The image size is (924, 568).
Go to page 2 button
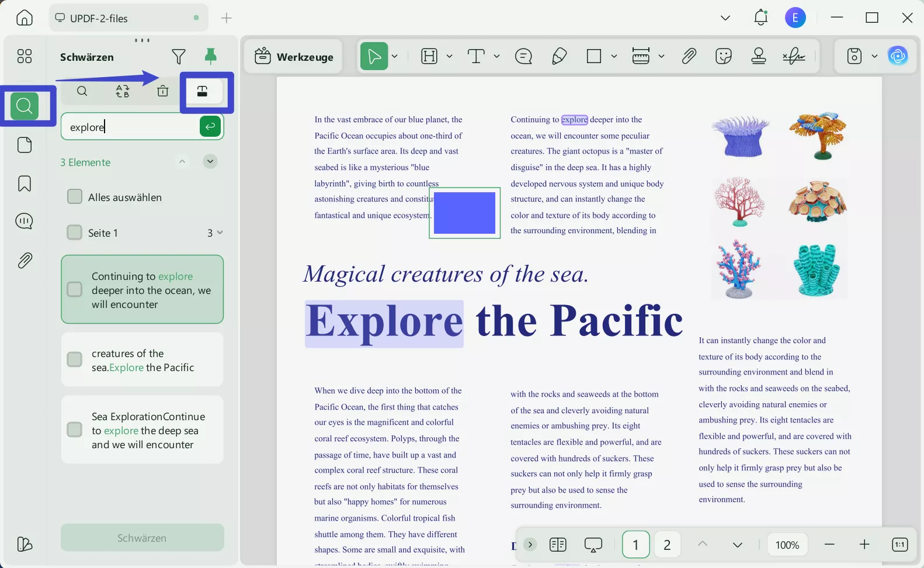coord(667,545)
